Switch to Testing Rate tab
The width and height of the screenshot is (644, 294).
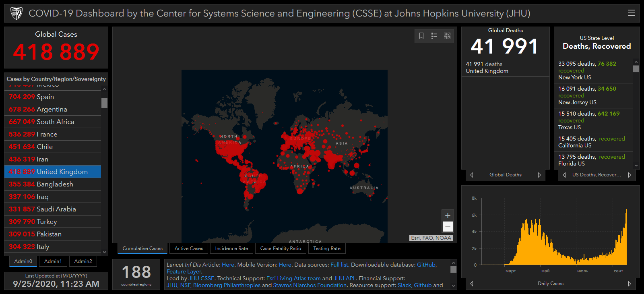pyautogui.click(x=327, y=248)
